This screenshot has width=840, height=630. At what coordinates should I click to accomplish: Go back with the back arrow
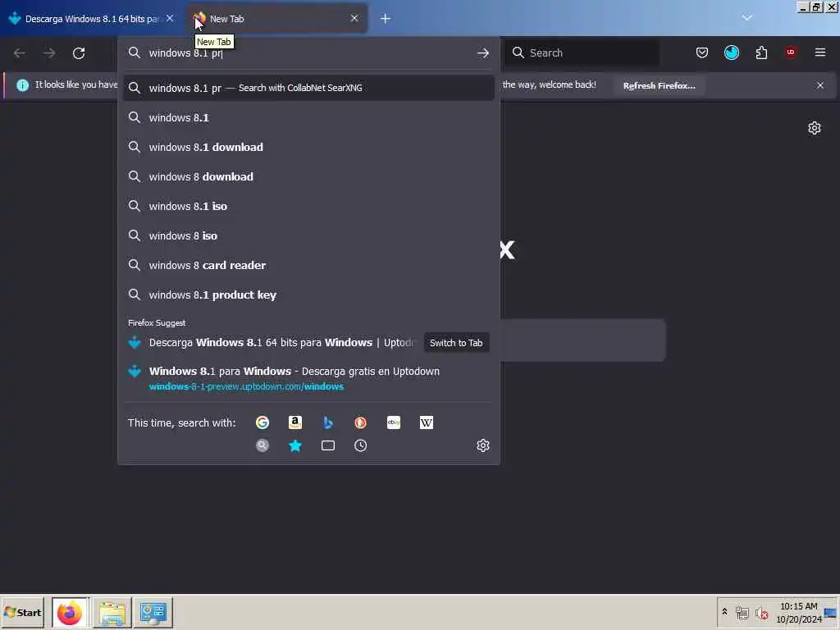(x=20, y=53)
